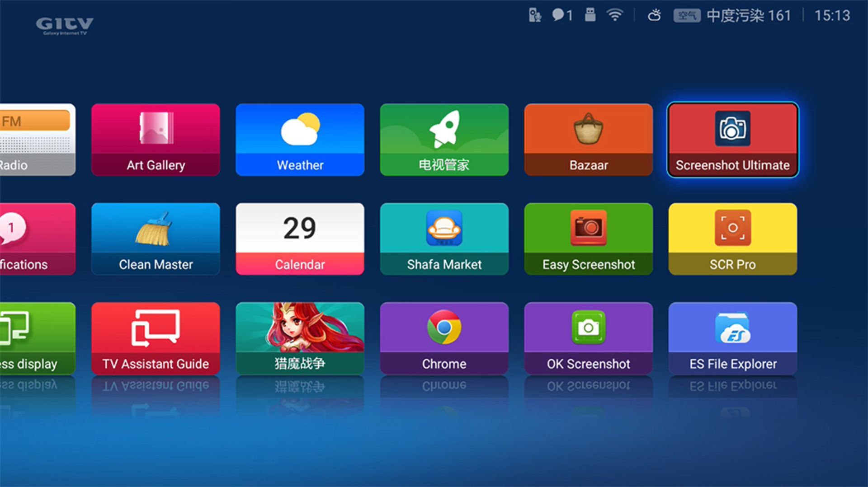Open TV Assistant Guide

(155, 338)
